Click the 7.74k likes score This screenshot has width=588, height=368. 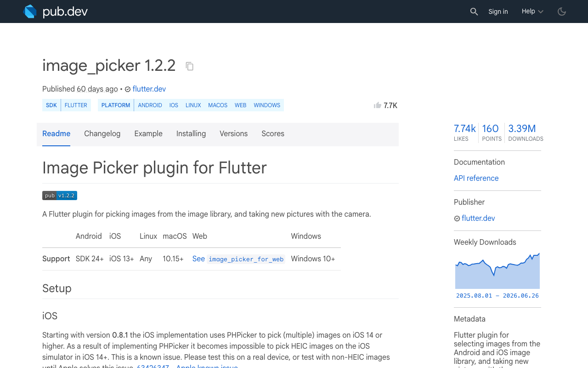465,132
